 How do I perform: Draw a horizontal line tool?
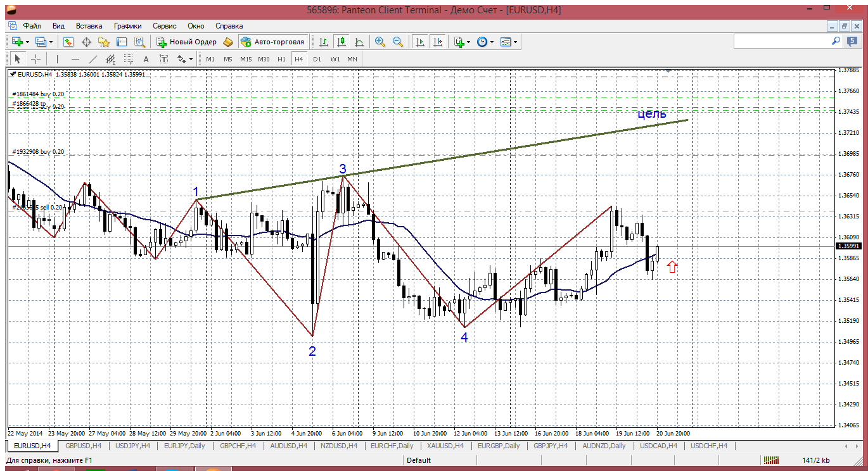(x=75, y=59)
